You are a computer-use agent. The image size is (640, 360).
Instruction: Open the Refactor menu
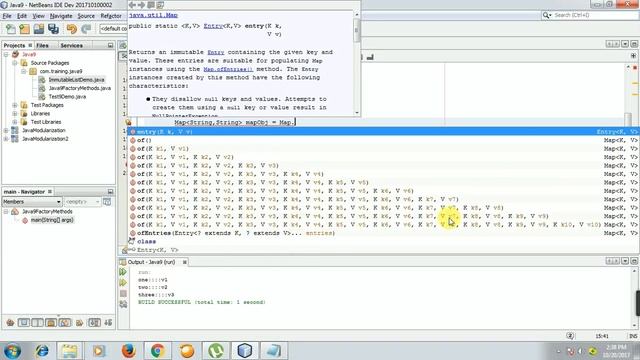(111, 16)
